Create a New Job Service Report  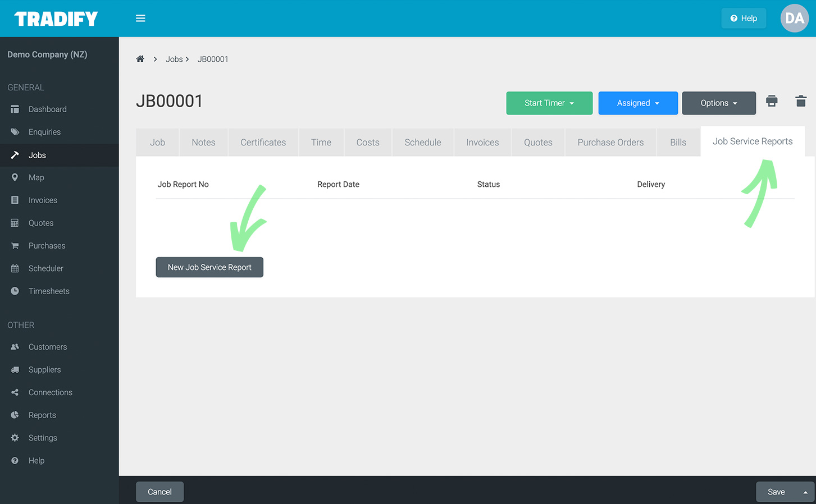(x=209, y=267)
